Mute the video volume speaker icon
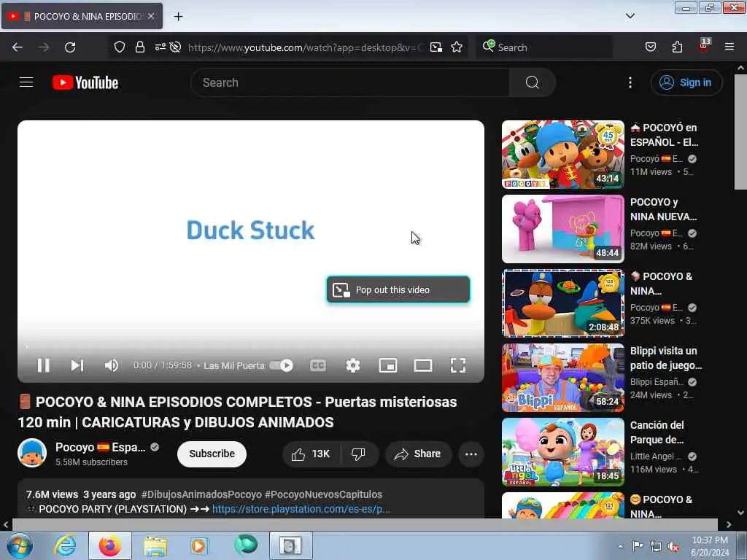747x560 pixels. (x=112, y=365)
